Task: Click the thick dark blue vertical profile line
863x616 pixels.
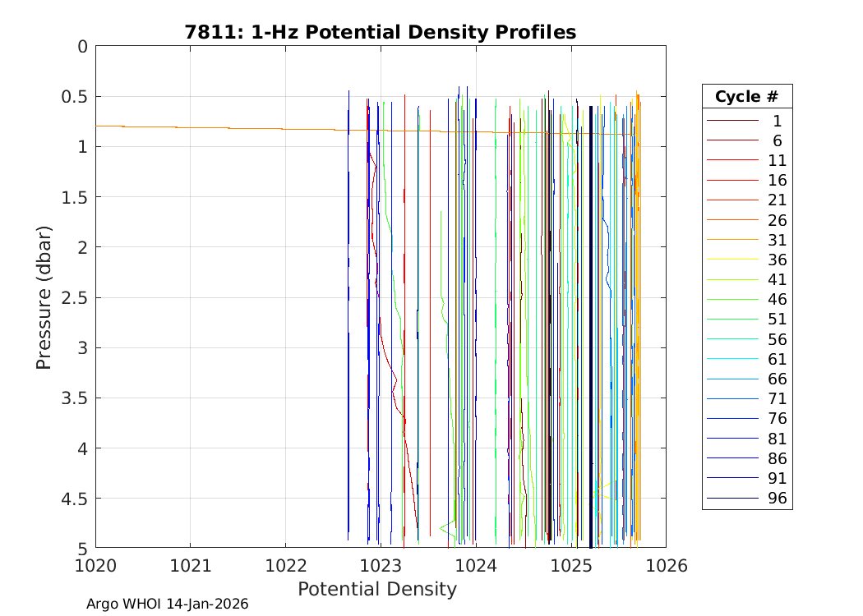Action: (591, 329)
